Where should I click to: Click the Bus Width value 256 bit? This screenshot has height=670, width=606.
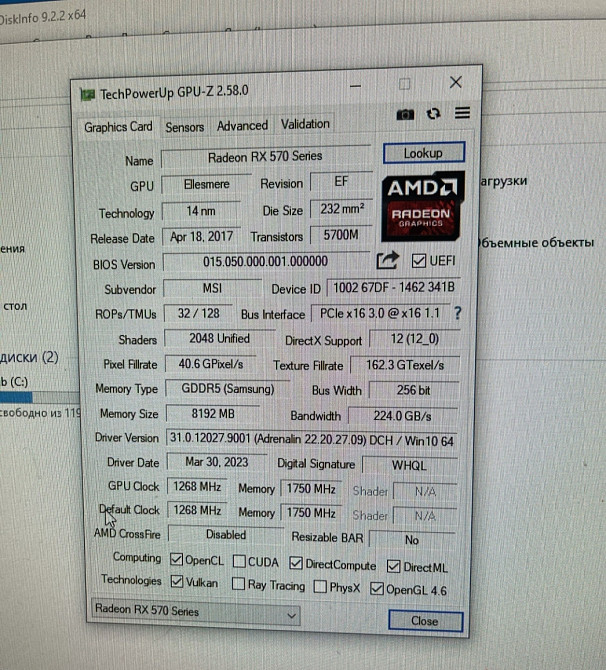point(414,390)
